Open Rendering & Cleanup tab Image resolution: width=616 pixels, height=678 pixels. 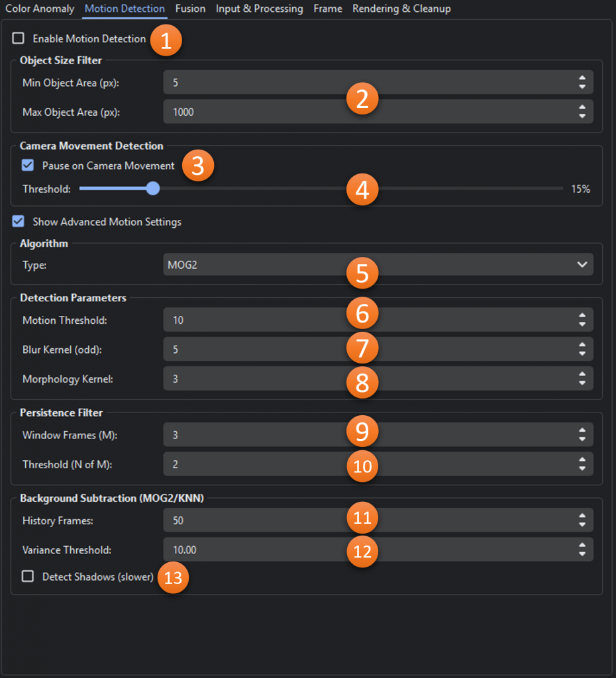point(401,9)
